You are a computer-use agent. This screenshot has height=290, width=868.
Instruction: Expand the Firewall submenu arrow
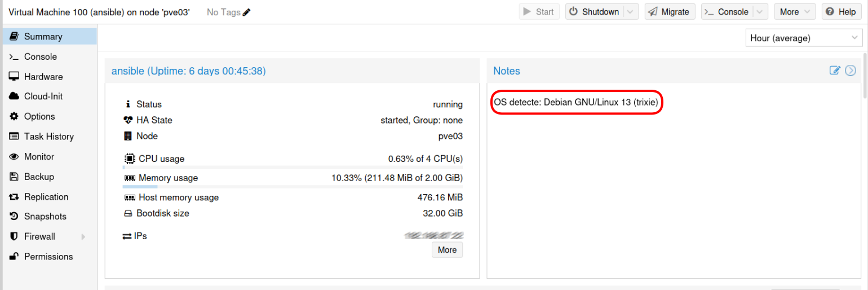pos(84,237)
